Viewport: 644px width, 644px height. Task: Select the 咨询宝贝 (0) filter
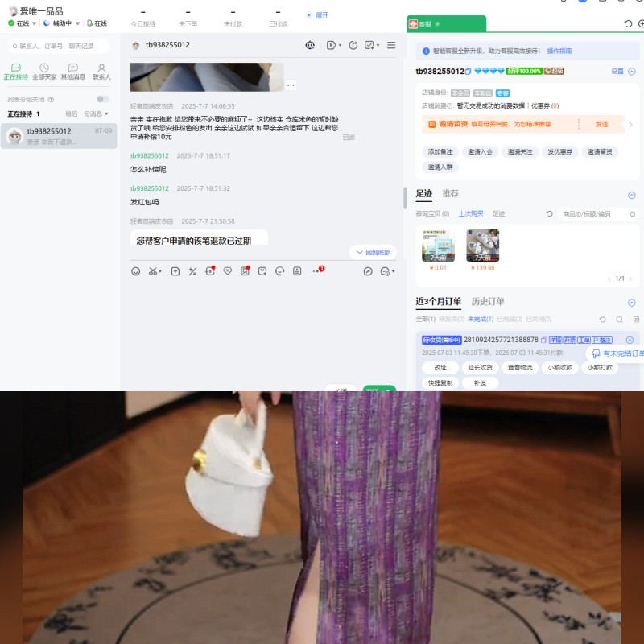(x=432, y=213)
